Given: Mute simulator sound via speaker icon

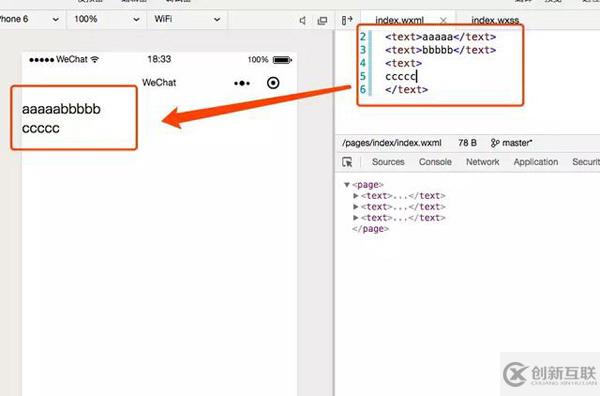Looking at the screenshot, I should click(302, 20).
